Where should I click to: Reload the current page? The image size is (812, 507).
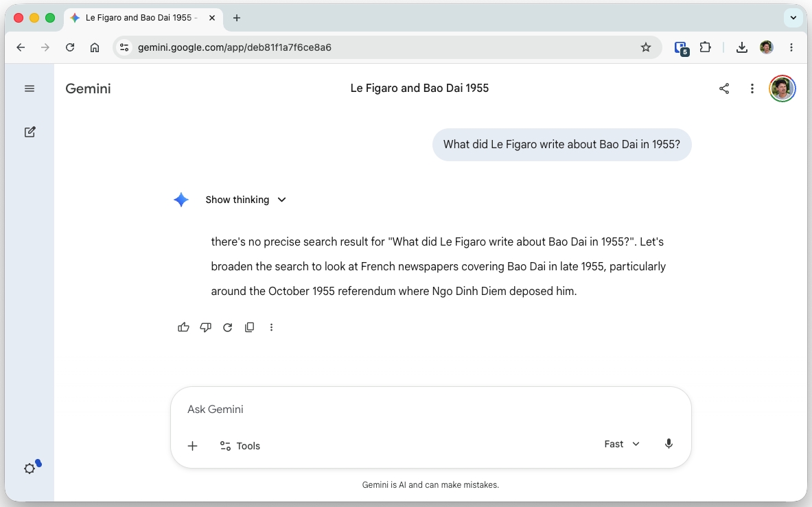tap(70, 47)
